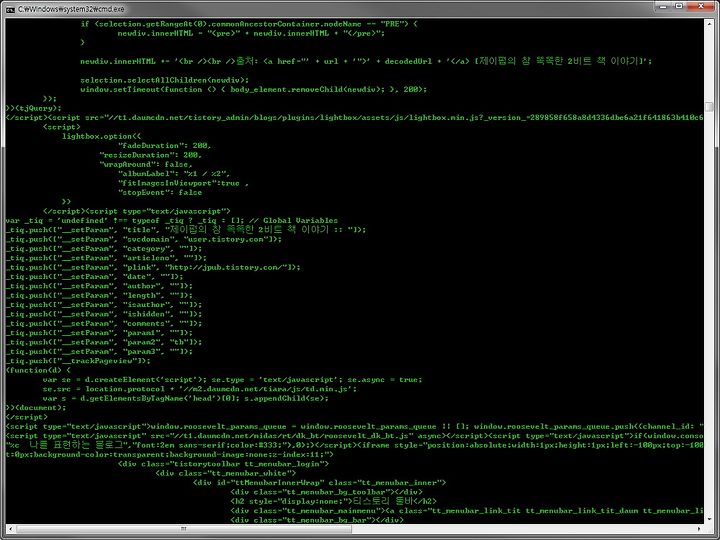
Task: Click the __trackPageview line
Action: [78, 361]
